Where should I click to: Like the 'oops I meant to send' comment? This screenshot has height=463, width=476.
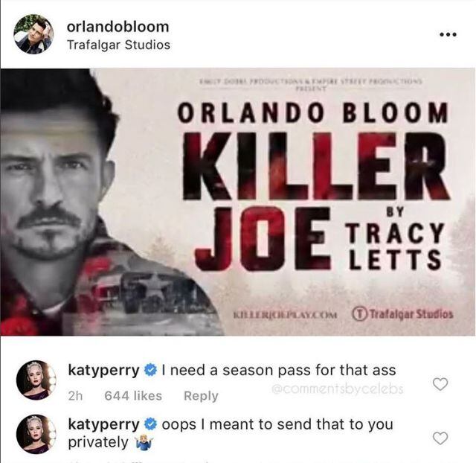440,438
